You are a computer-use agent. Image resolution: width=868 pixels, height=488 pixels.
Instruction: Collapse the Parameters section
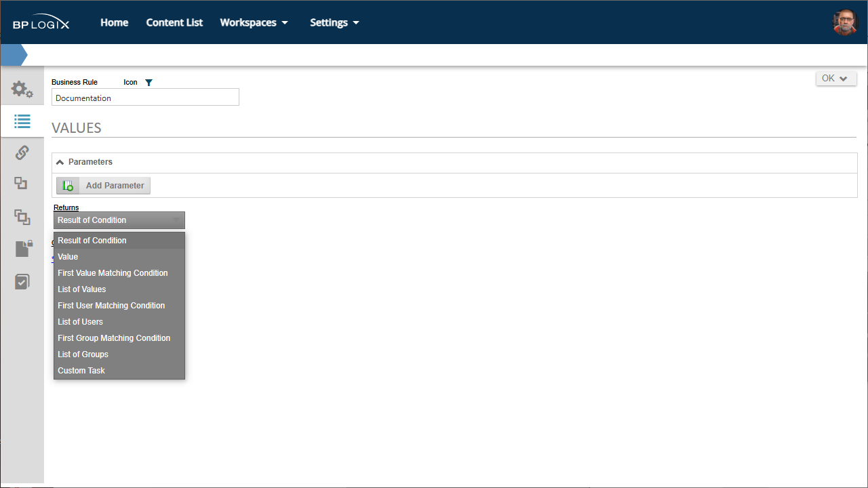click(x=60, y=162)
